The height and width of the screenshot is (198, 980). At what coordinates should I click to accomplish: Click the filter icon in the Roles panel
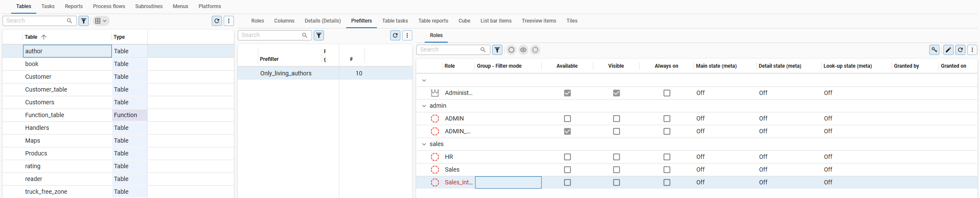[x=497, y=50]
